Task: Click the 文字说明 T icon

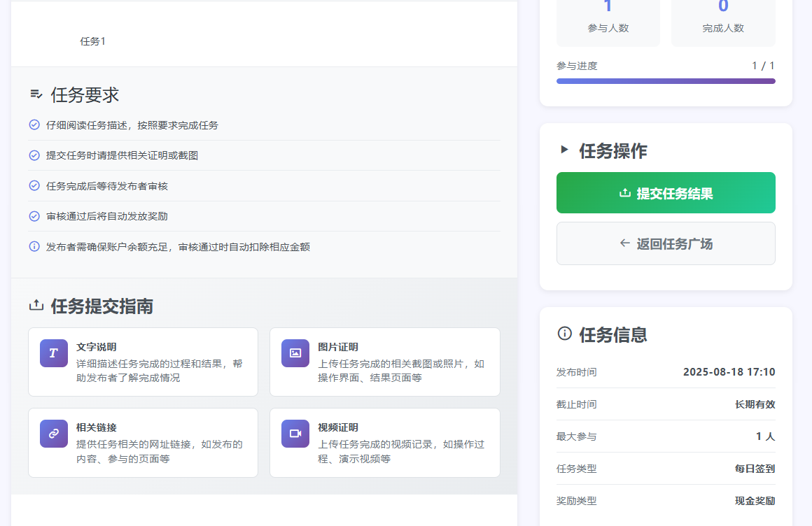Action: tap(53, 353)
